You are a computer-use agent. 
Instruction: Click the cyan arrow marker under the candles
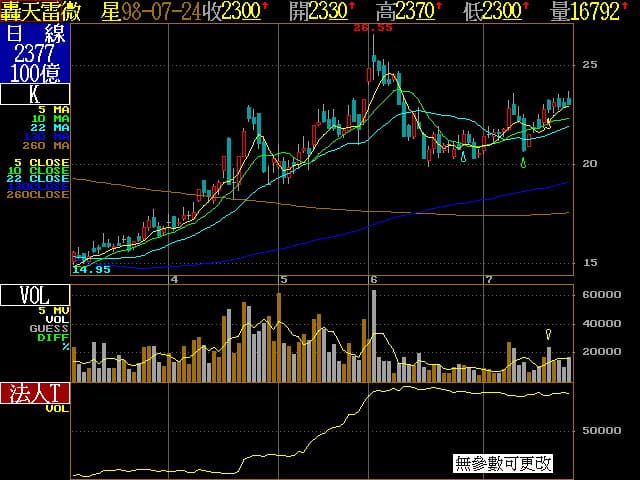coord(462,156)
